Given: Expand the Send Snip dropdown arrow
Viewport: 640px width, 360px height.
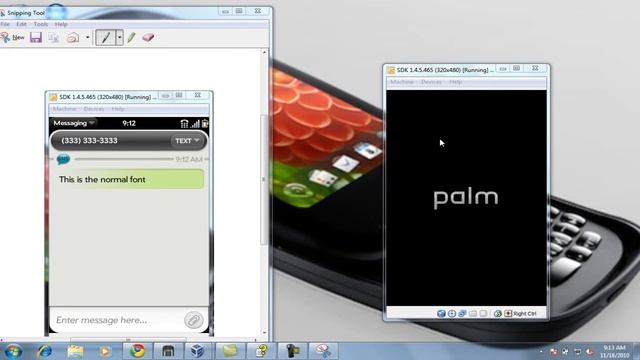Looking at the screenshot, I should [x=87, y=38].
